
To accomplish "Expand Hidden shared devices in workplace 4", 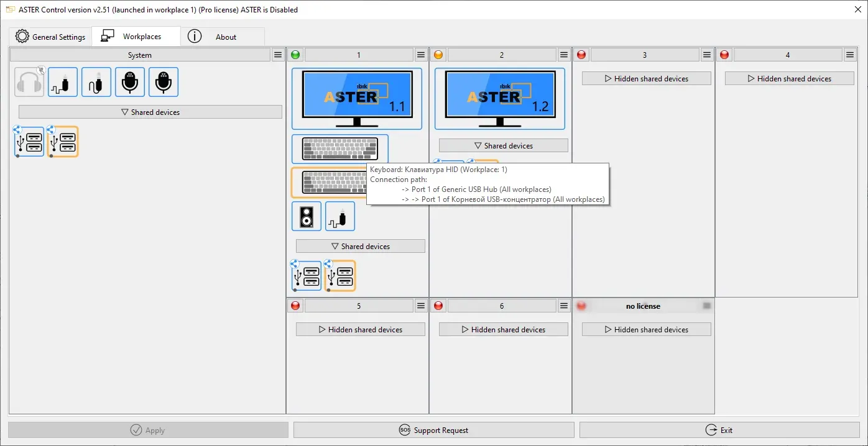I will pyautogui.click(x=789, y=79).
